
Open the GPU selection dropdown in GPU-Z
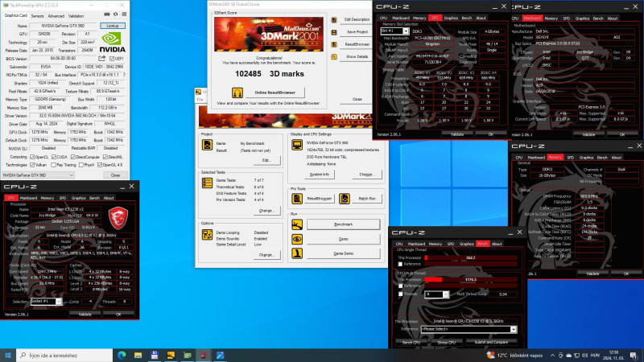38,175
